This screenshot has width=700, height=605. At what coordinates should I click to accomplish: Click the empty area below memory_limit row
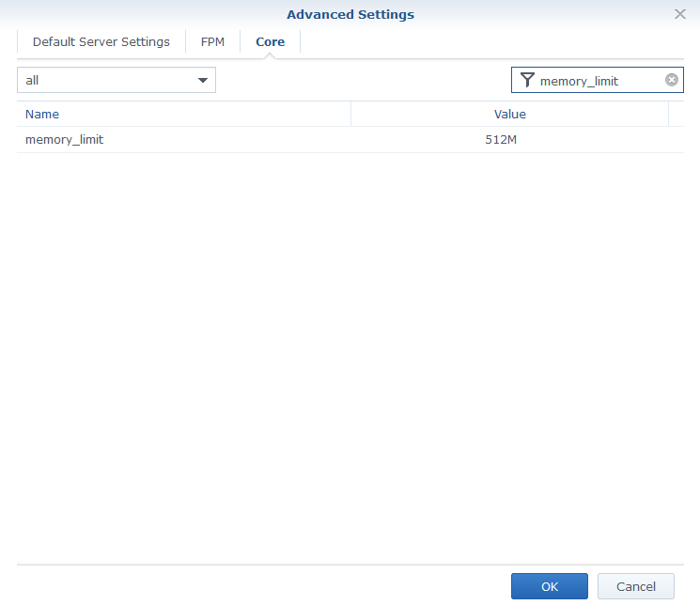(350, 357)
